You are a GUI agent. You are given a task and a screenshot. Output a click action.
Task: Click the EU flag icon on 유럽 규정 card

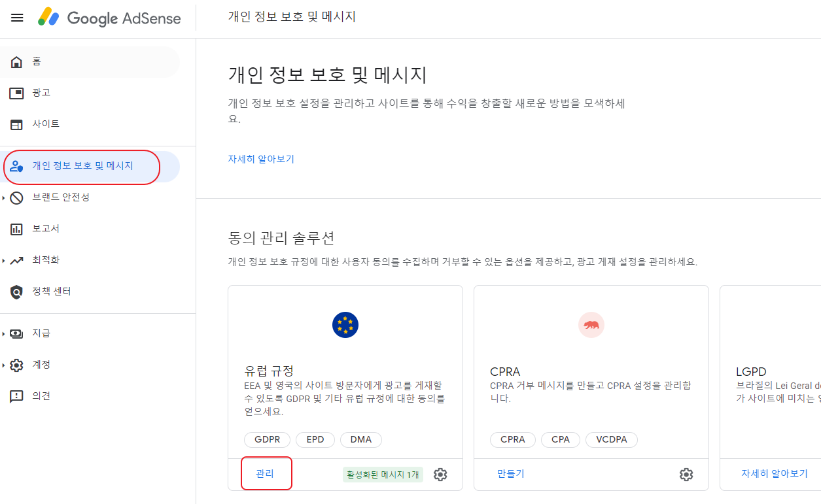[345, 324]
